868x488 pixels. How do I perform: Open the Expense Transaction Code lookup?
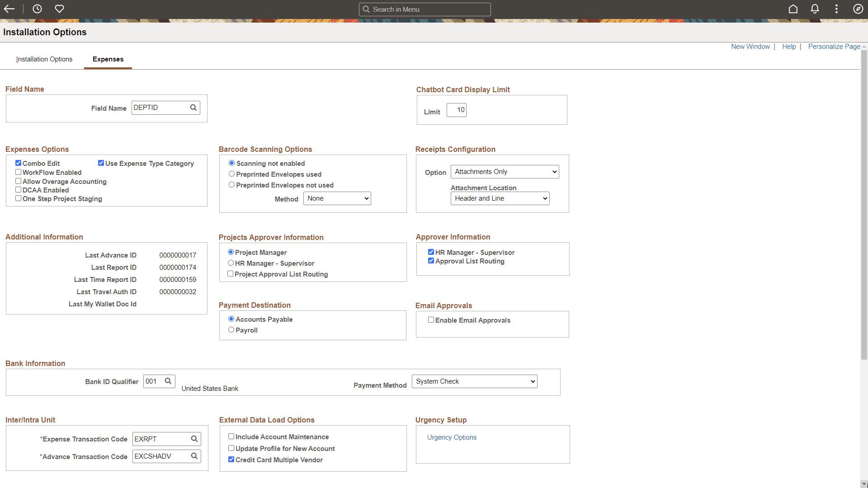coord(194,438)
